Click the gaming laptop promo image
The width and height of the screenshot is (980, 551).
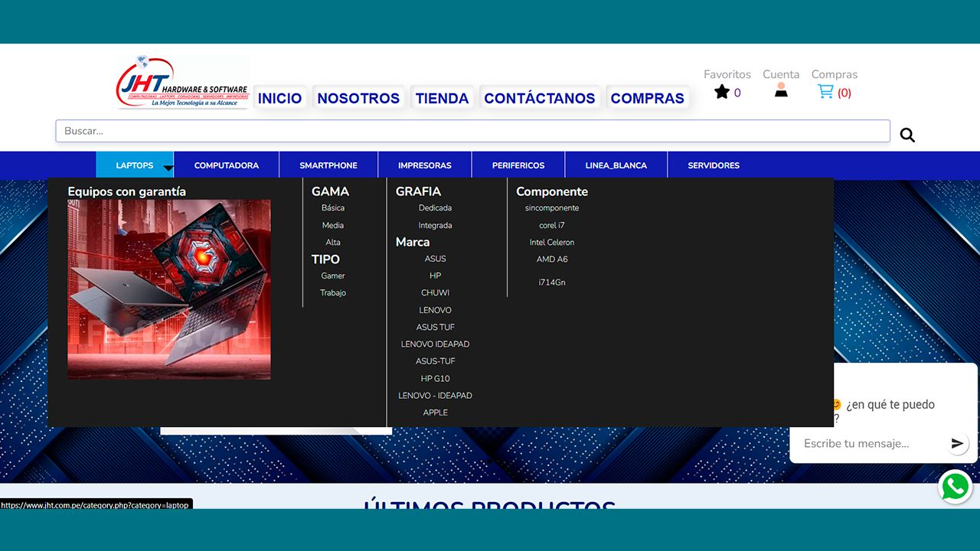click(169, 289)
